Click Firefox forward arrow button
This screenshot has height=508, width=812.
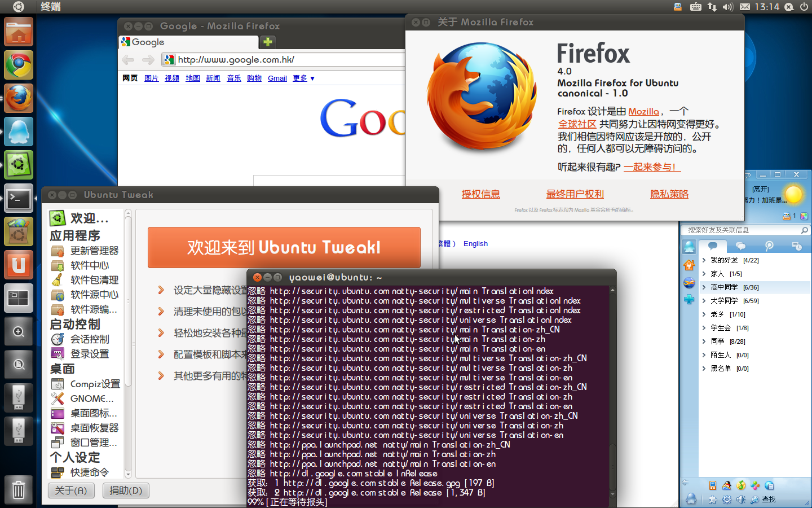(x=148, y=60)
